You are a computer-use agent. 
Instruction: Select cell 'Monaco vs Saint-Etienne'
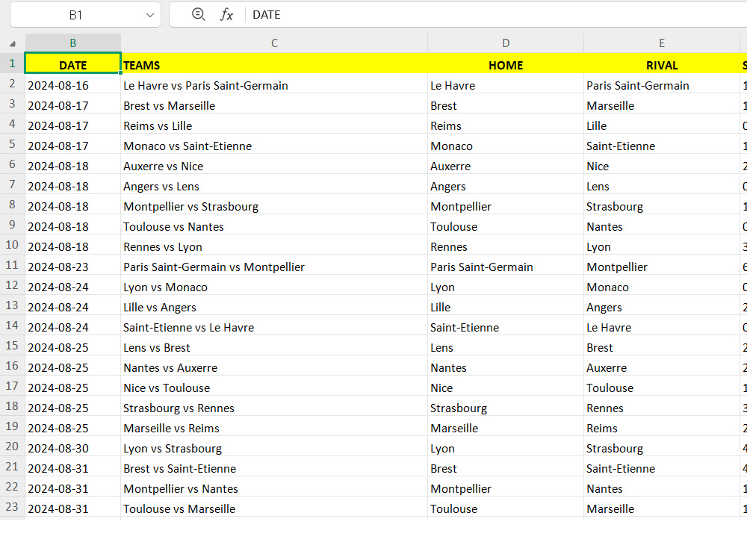(274, 146)
